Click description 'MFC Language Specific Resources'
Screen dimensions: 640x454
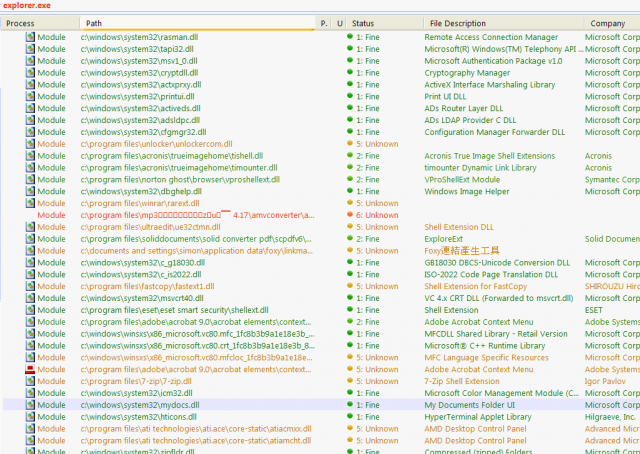pos(487,358)
